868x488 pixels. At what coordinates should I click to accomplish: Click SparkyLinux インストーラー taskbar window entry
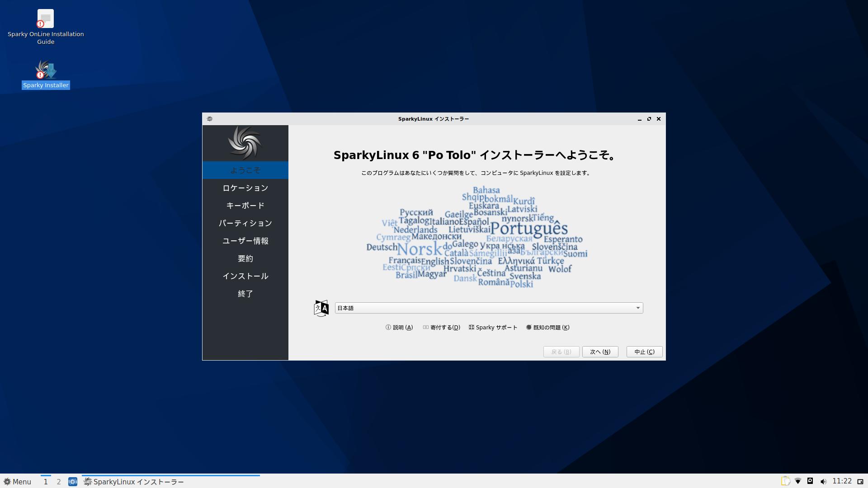(134, 482)
